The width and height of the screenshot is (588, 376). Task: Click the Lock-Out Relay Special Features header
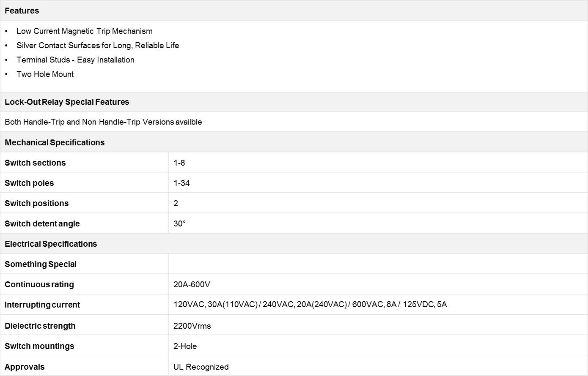[x=67, y=102]
